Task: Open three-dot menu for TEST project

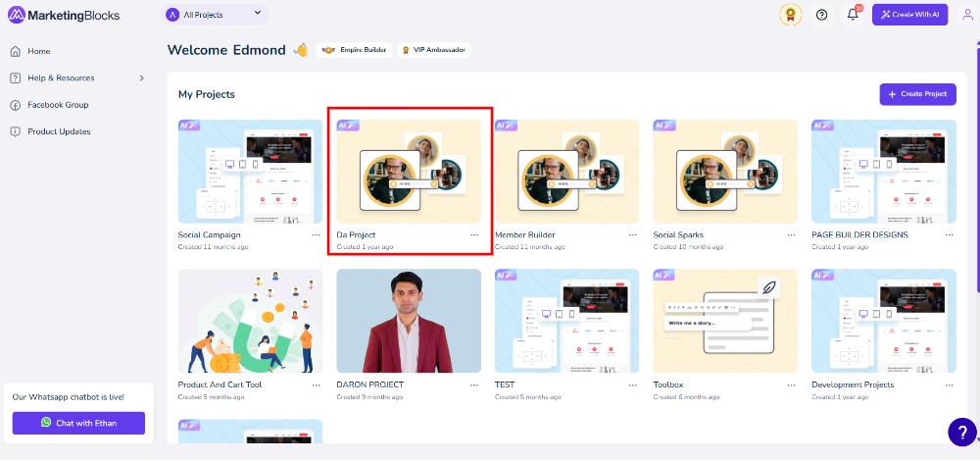Action: click(633, 384)
